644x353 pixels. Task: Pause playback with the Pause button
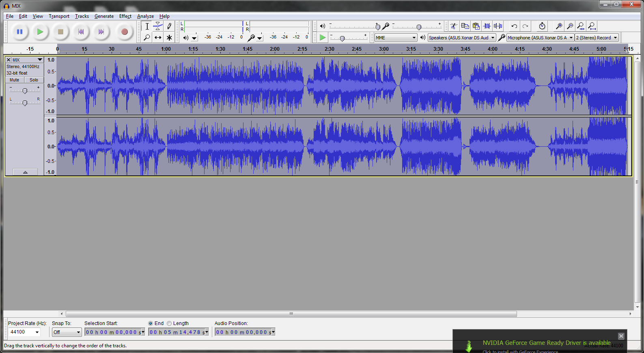[x=19, y=32]
